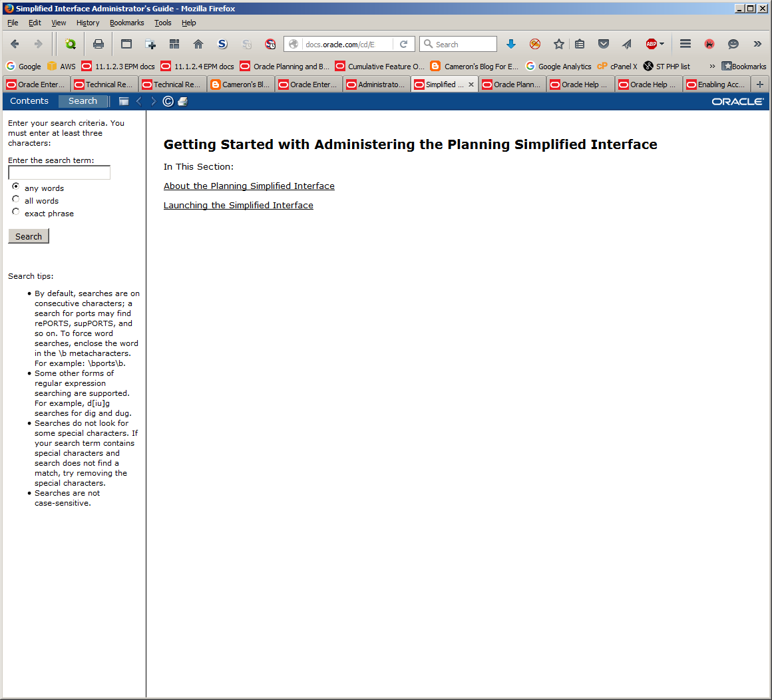The width and height of the screenshot is (772, 700).
Task: Click the Oracle doc Previous page arrow
Action: click(139, 101)
